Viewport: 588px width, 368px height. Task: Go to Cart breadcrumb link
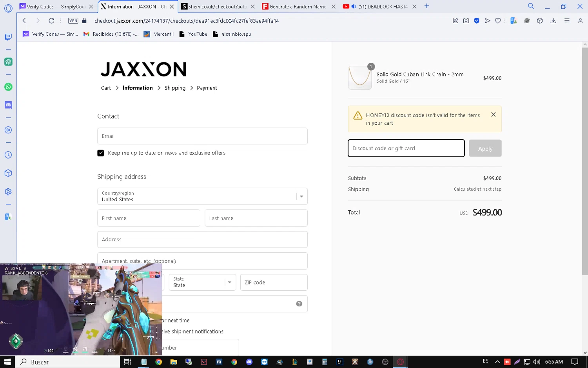tap(106, 88)
